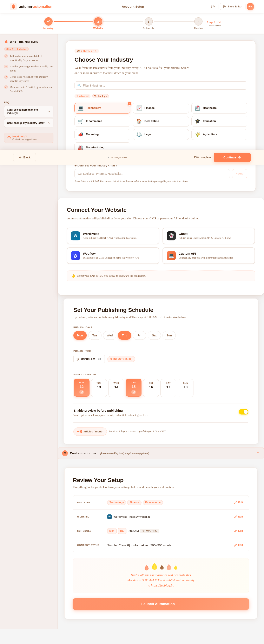Disable the Mon publish day

(x=80, y=336)
